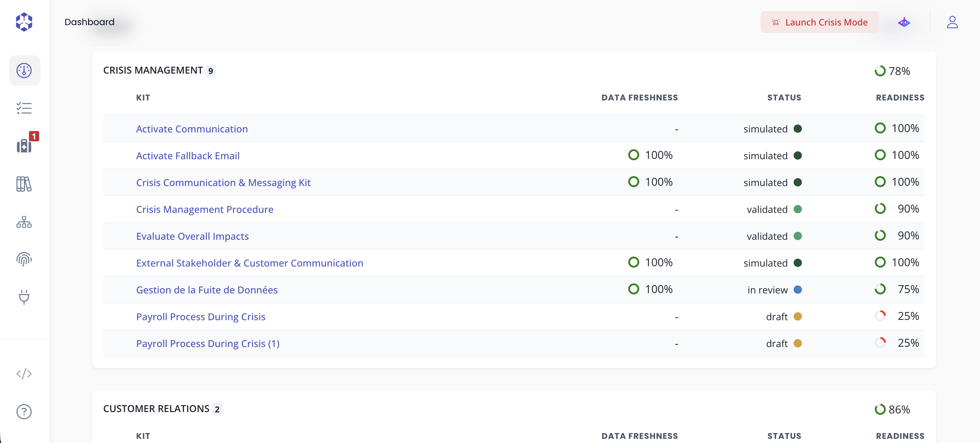This screenshot has width=980, height=443.
Task: Open the help question-mark icon
Action: coord(24,411)
